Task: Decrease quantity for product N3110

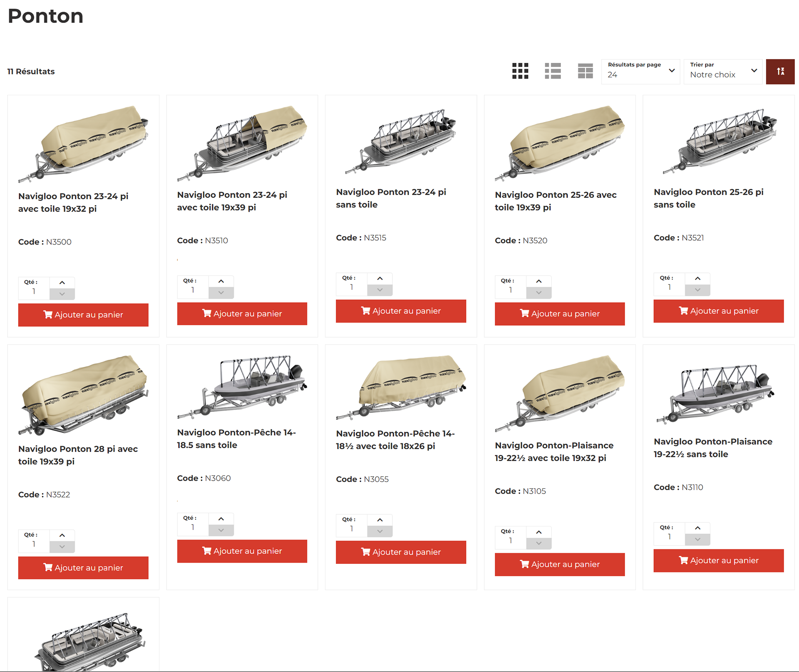Action: (698, 539)
